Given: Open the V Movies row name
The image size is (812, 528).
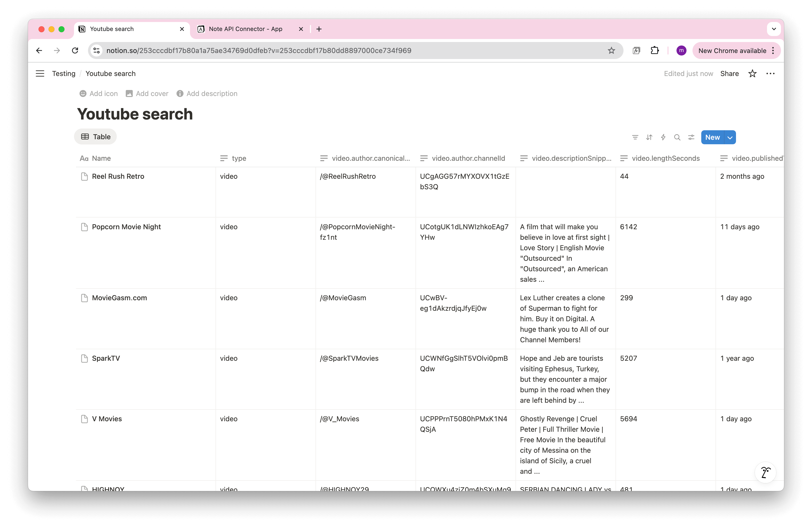Looking at the screenshot, I should (x=107, y=419).
